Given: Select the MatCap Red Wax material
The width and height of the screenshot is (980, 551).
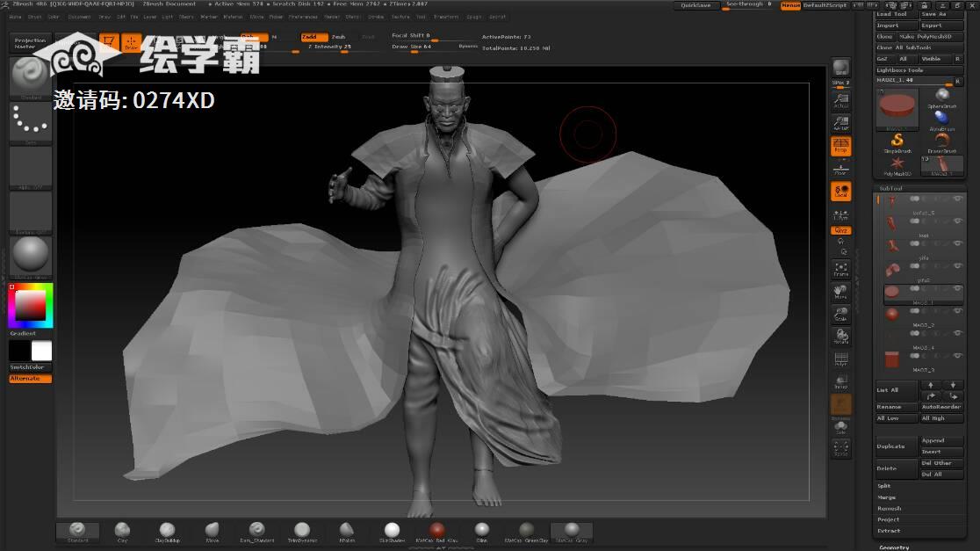Looking at the screenshot, I should [x=436, y=531].
